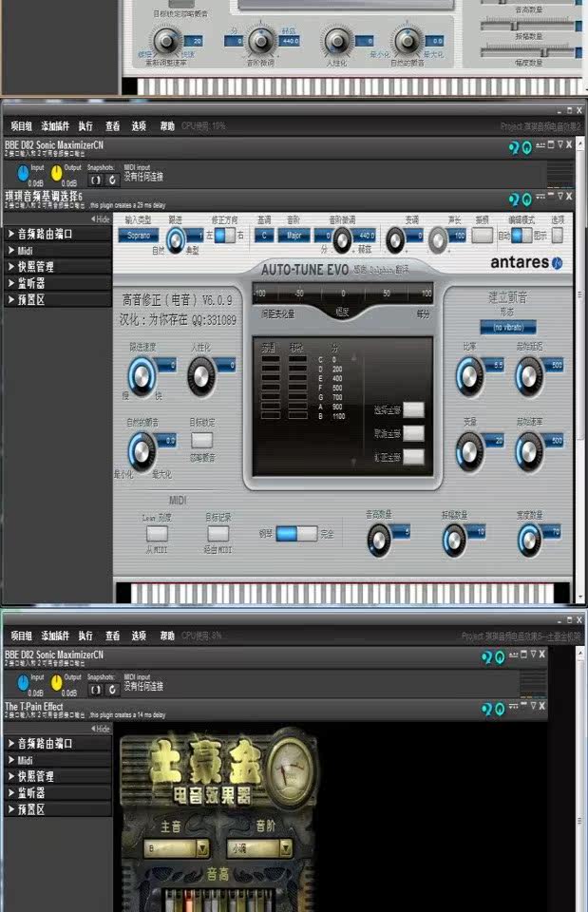The width and height of the screenshot is (588, 912).
Task: Click the antares logo badge
Action: click(557, 263)
